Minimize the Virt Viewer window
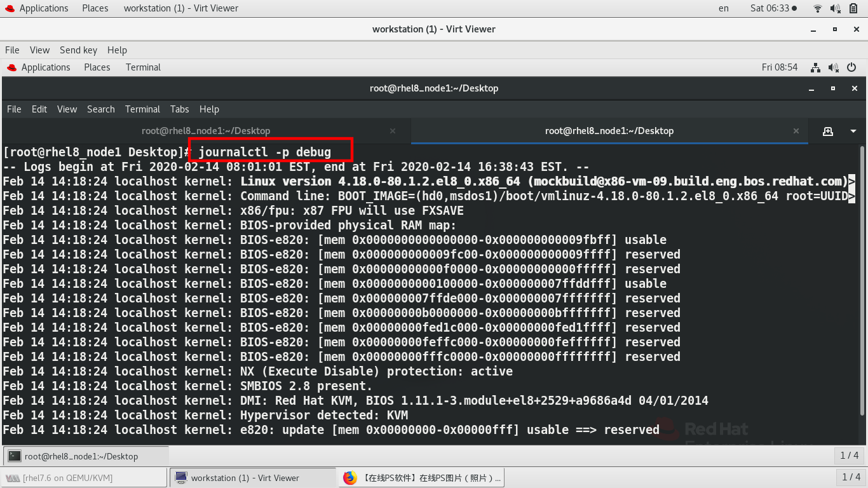 pyautogui.click(x=813, y=29)
